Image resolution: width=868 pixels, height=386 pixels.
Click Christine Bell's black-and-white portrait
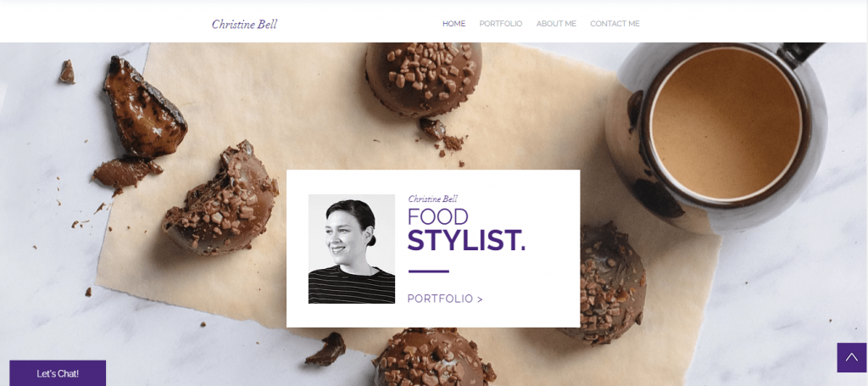pyautogui.click(x=352, y=249)
